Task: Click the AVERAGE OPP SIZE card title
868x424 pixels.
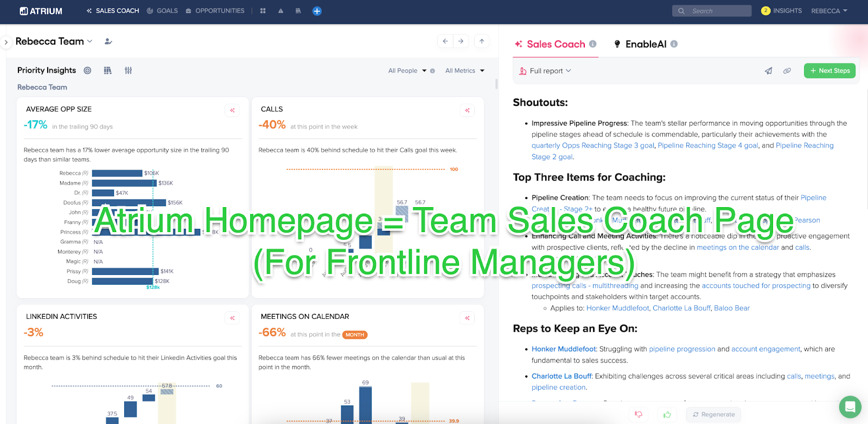Action: 59,109
